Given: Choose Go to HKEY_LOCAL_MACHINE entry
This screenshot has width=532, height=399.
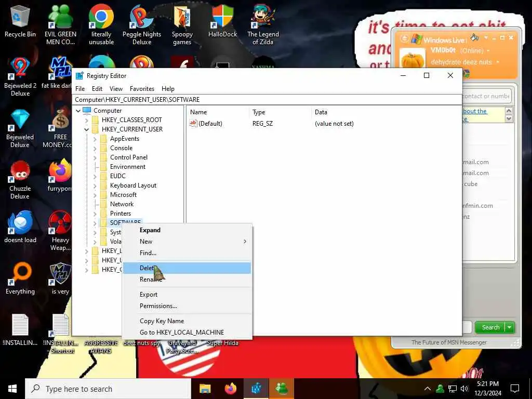Looking at the screenshot, I should click(x=187, y=332).
